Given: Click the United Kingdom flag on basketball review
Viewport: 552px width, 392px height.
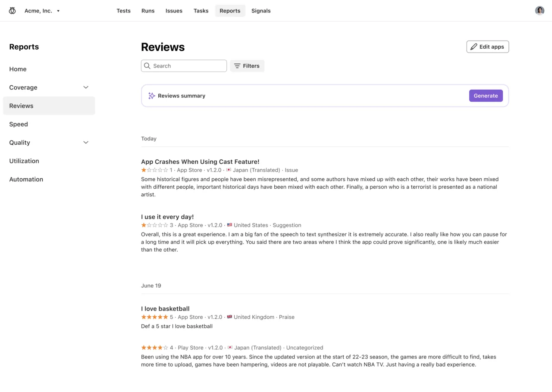Looking at the screenshot, I should [229, 317].
